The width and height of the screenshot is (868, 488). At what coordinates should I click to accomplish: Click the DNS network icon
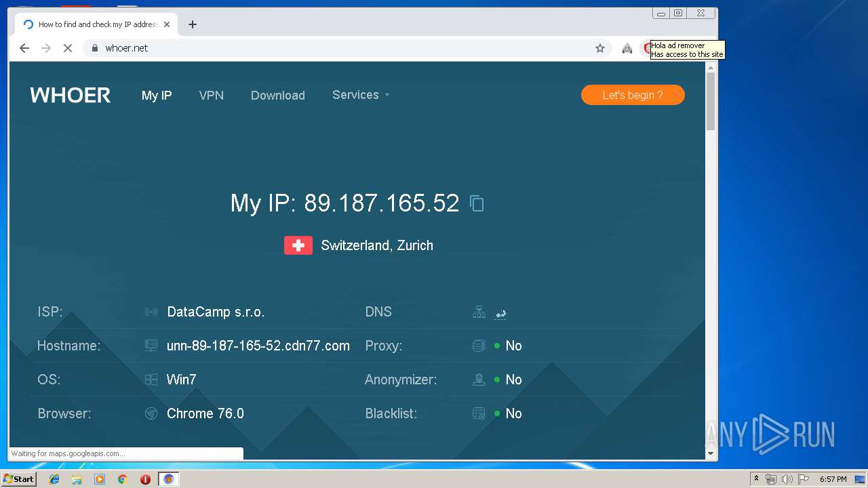pos(479,312)
